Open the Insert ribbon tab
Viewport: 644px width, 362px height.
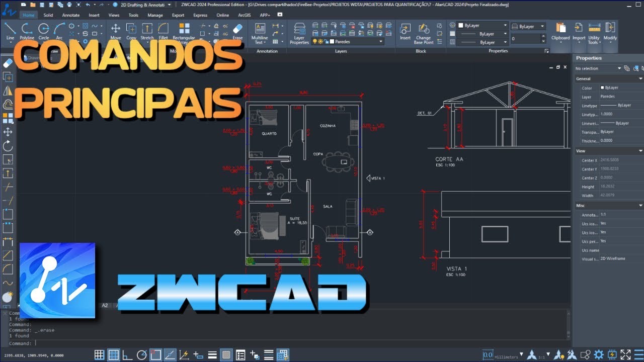point(94,15)
